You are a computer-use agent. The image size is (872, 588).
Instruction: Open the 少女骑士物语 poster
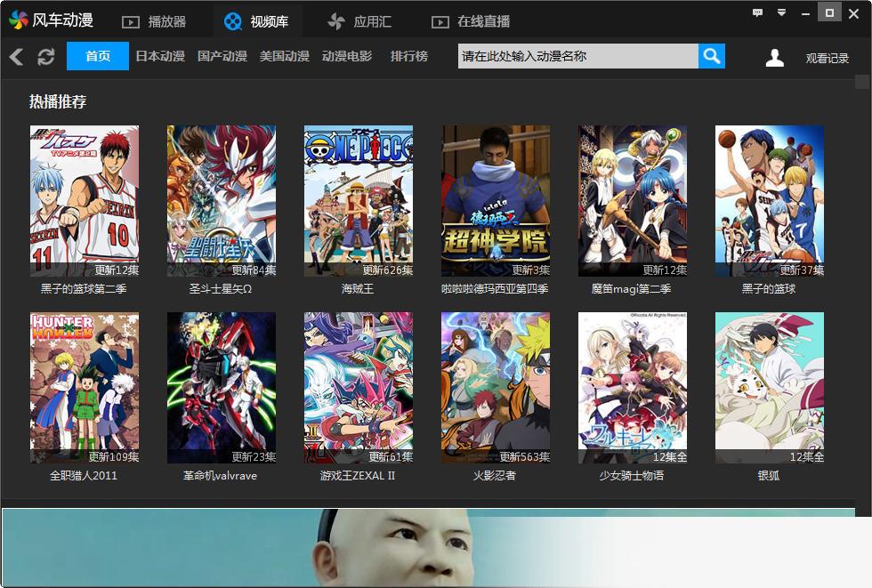pyautogui.click(x=633, y=388)
